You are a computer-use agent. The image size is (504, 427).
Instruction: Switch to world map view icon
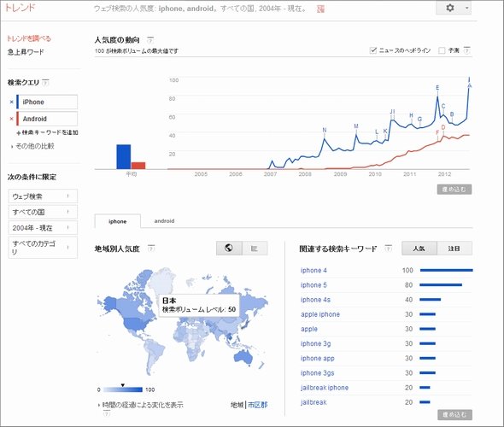point(229,248)
